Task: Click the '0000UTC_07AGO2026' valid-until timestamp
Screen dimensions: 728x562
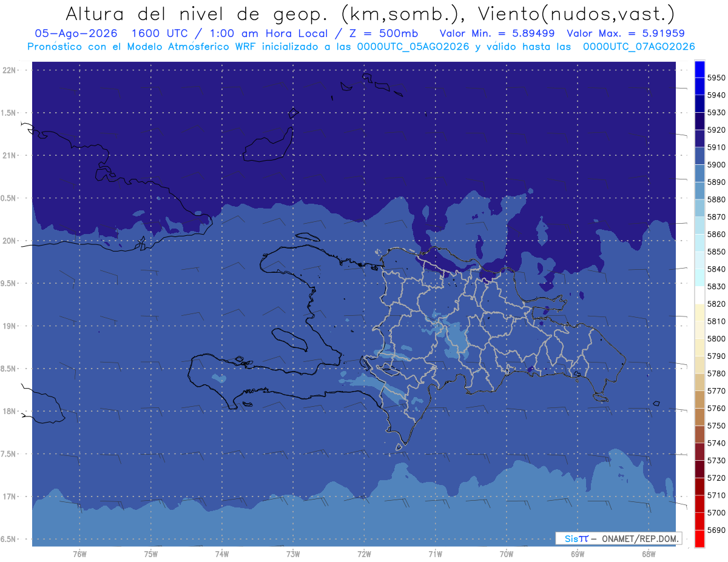Action: pyautogui.click(x=639, y=47)
